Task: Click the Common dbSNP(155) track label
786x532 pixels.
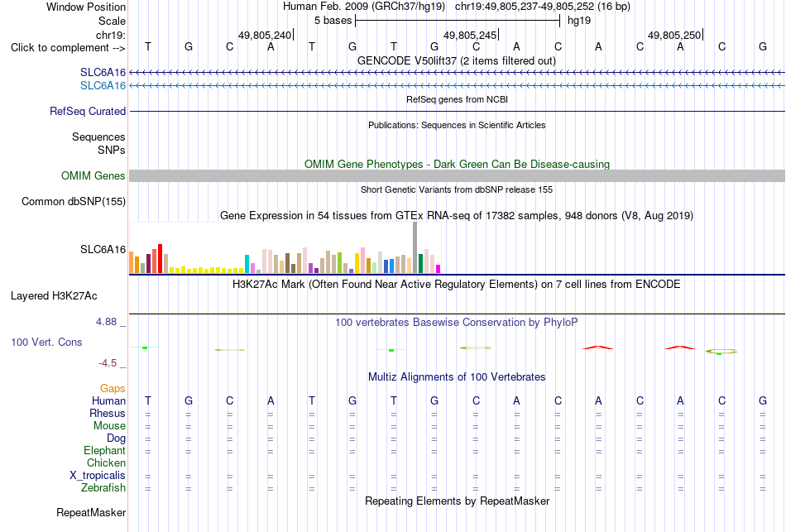Action: [x=74, y=202]
